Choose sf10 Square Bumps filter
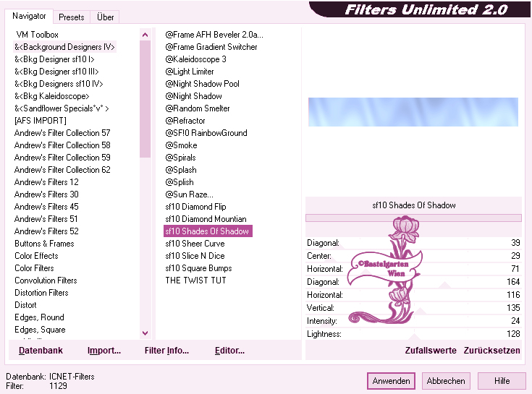 pos(198,268)
